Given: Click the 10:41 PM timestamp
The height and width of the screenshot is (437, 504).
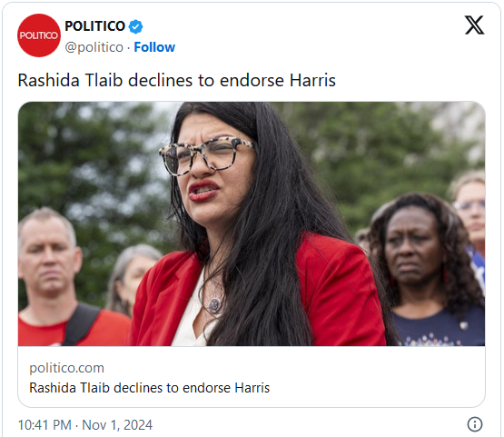Looking at the screenshot, I should pyautogui.click(x=44, y=425).
